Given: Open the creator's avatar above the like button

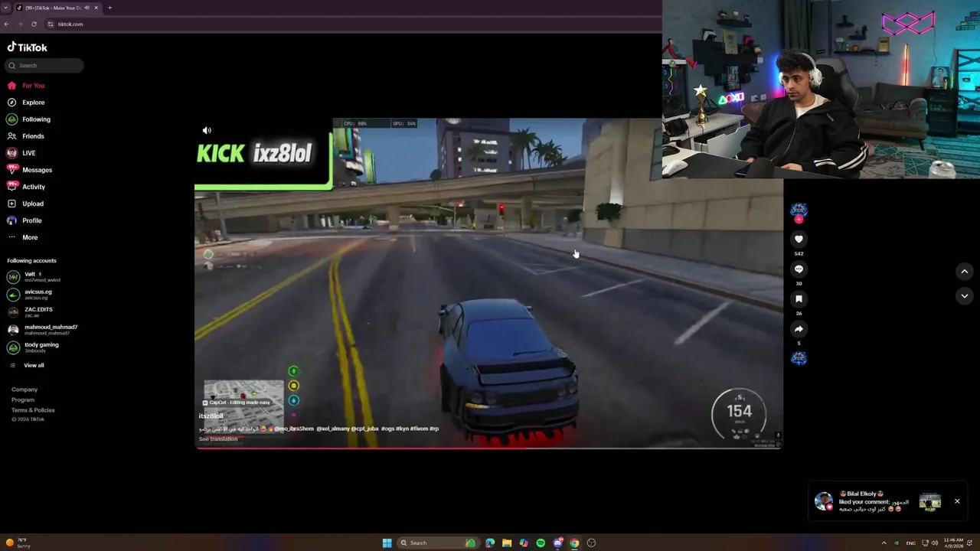Looking at the screenshot, I should pyautogui.click(x=799, y=210).
